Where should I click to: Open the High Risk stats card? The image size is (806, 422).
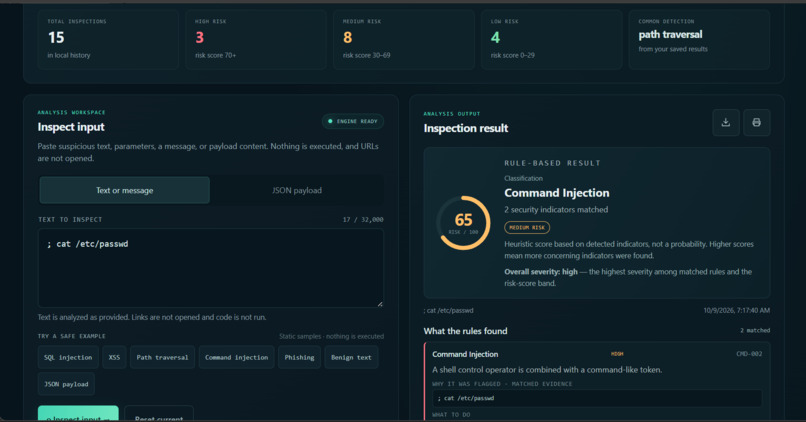coord(256,39)
